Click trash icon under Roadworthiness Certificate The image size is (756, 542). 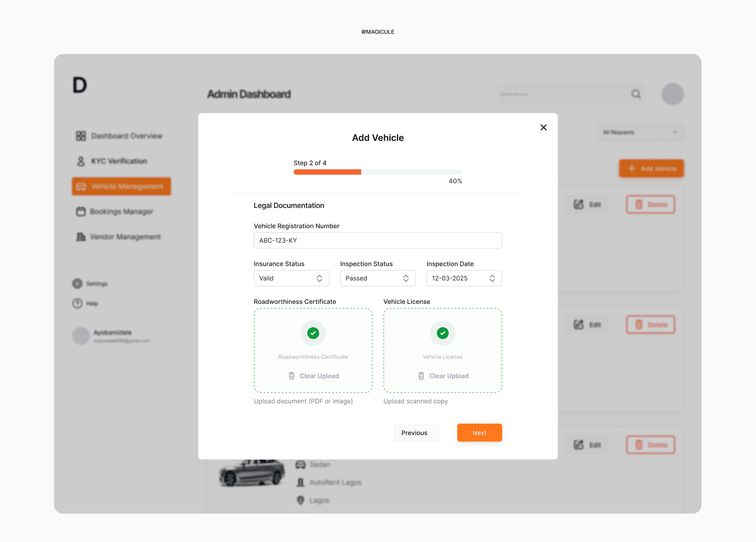pos(292,376)
